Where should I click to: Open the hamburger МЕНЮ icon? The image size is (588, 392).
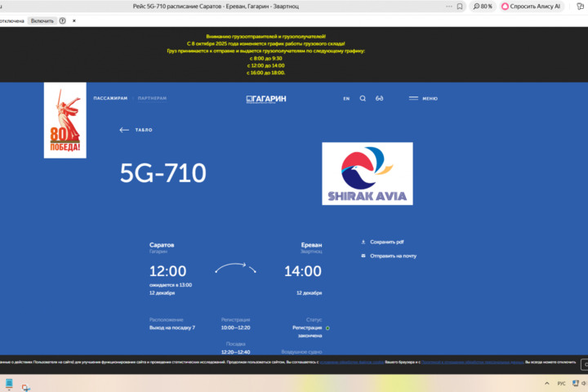pyautogui.click(x=414, y=98)
